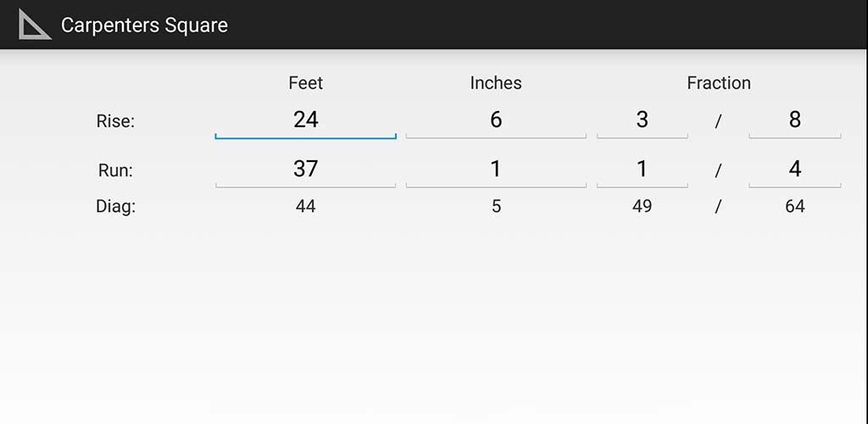The height and width of the screenshot is (424, 868).
Task: Select the Rise fraction numerator field 3
Action: coord(643,120)
